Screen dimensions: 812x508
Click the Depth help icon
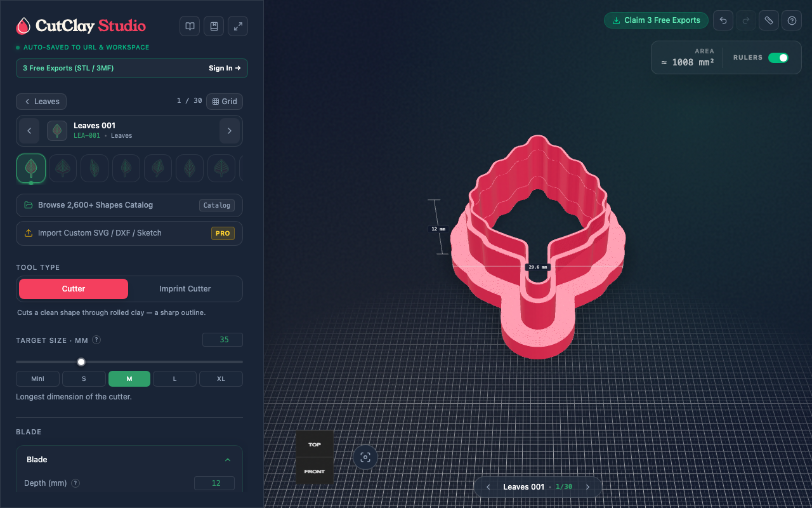75,483
